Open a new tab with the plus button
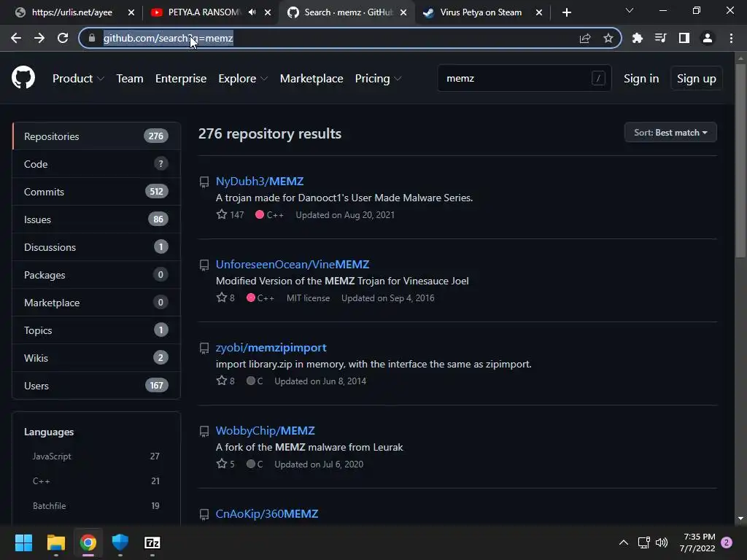Screen dimensions: 747x560 pos(566,12)
